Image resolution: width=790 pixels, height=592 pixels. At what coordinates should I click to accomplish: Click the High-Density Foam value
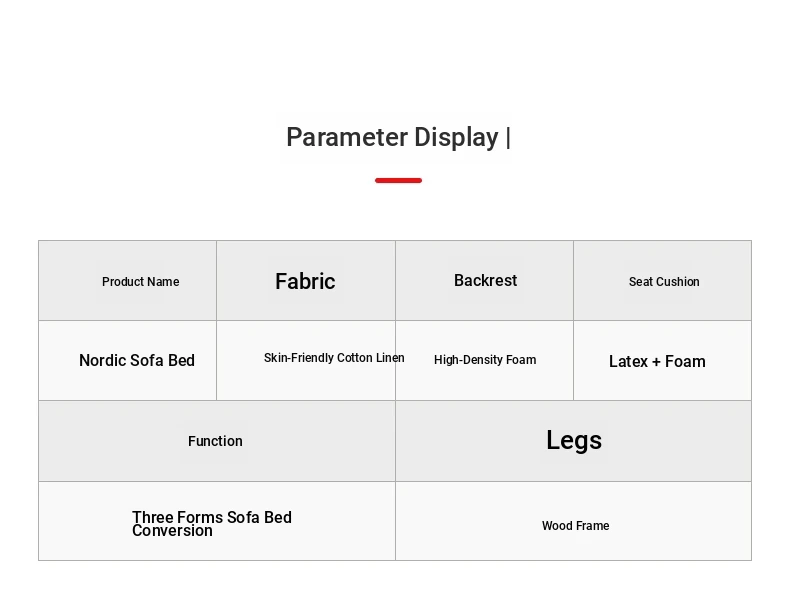[485, 360]
